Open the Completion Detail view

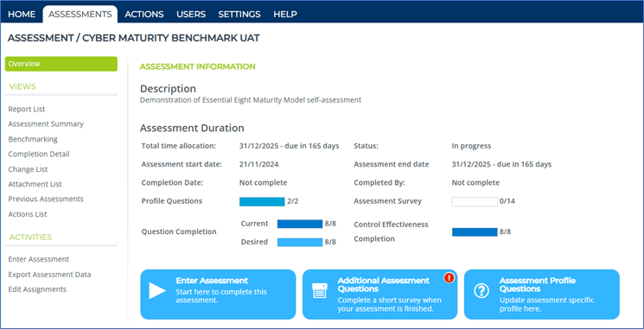[x=39, y=155]
